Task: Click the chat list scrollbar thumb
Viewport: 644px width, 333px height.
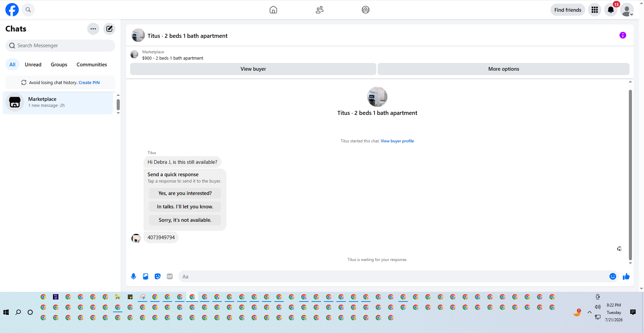Action: coord(118,105)
